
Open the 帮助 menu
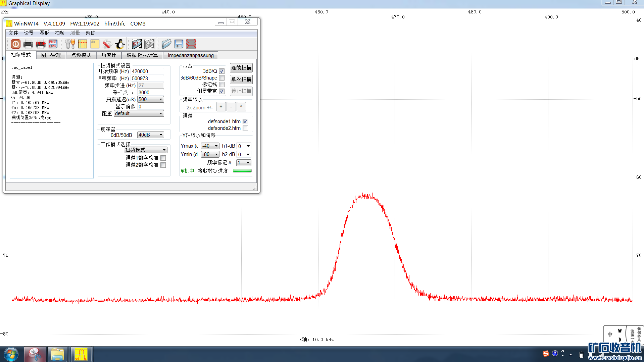91,33
